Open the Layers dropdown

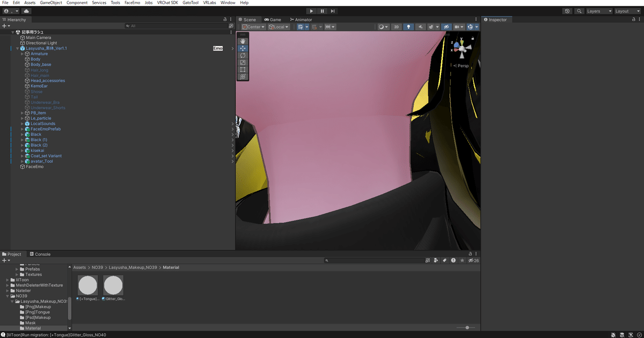[x=599, y=11]
